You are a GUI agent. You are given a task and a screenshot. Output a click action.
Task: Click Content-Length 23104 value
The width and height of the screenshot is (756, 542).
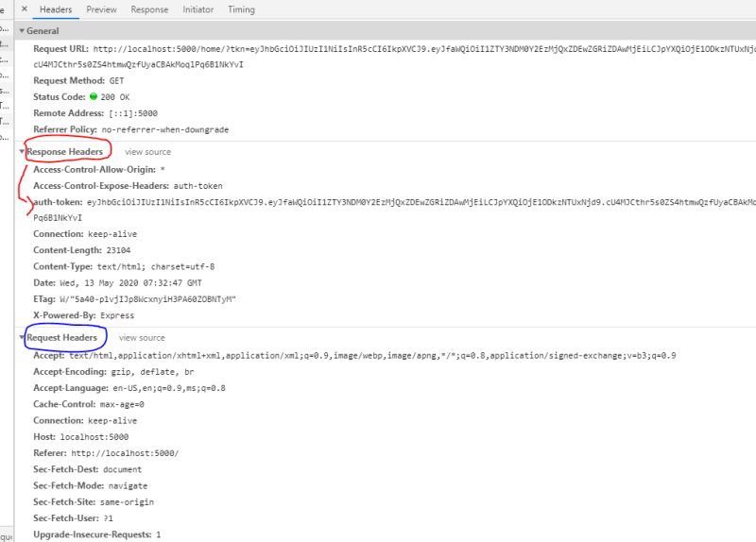click(x=119, y=250)
